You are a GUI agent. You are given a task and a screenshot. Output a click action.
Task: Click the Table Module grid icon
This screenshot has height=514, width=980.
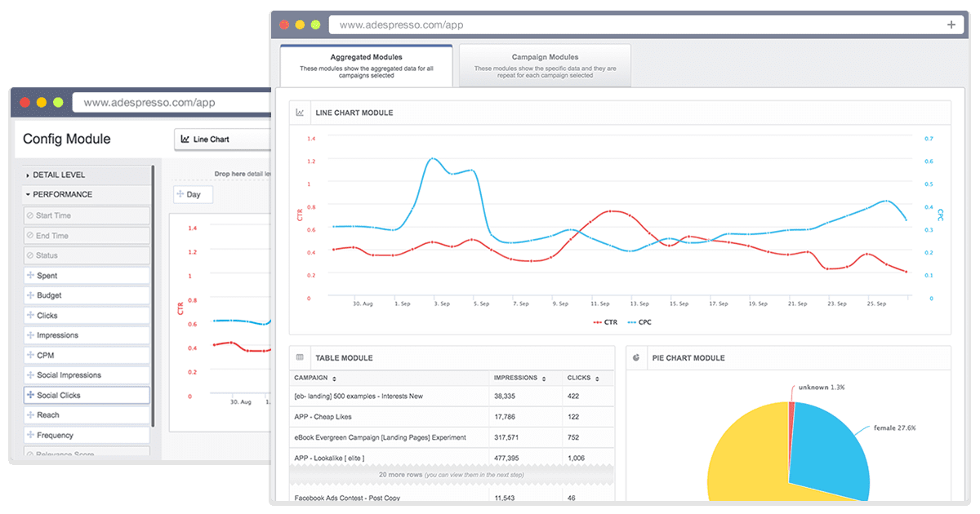(x=300, y=357)
